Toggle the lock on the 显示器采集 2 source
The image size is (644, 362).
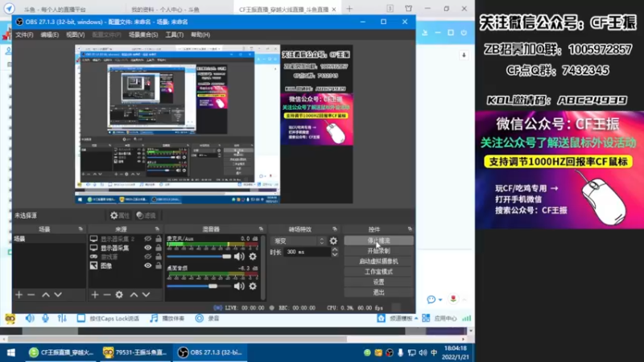[158, 239]
